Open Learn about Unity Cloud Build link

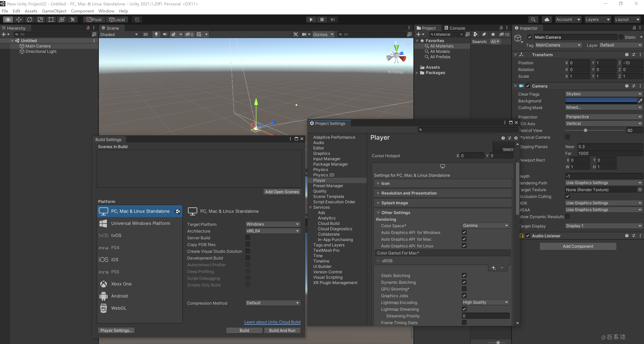[272, 322]
